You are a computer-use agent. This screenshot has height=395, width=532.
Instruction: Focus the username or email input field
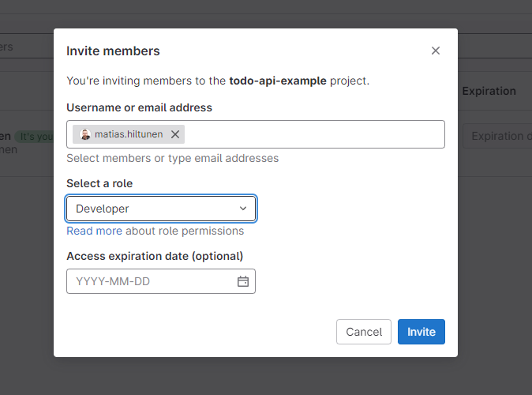pyautogui.click(x=313, y=134)
